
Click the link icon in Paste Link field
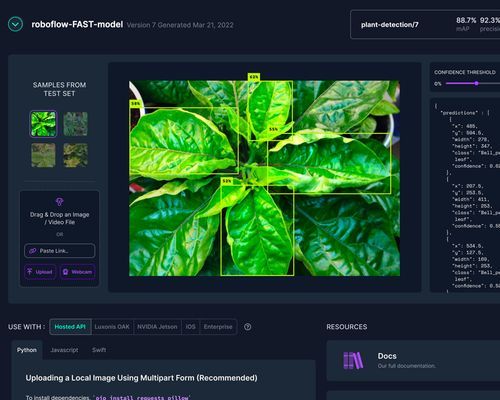click(x=33, y=251)
